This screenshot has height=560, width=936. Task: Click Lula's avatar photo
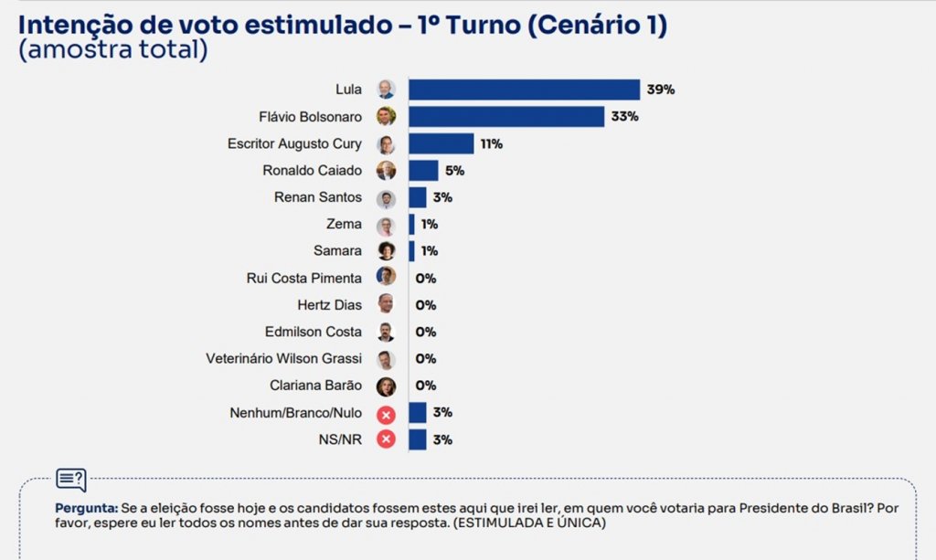pos(387,90)
